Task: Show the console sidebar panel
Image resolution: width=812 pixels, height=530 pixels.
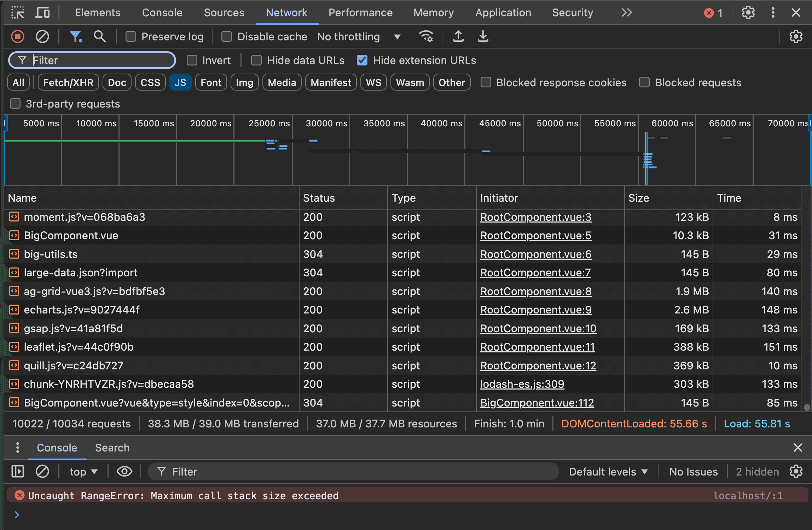Action: click(18, 472)
